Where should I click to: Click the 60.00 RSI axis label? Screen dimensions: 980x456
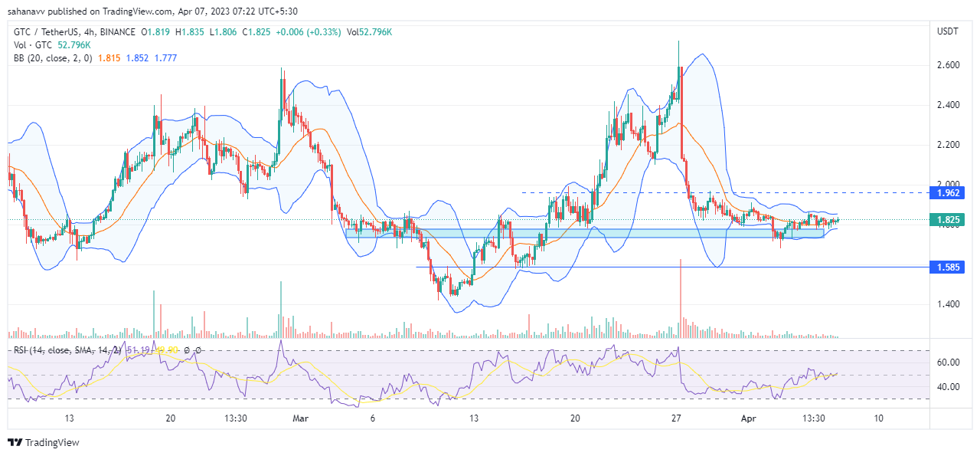[x=948, y=363]
